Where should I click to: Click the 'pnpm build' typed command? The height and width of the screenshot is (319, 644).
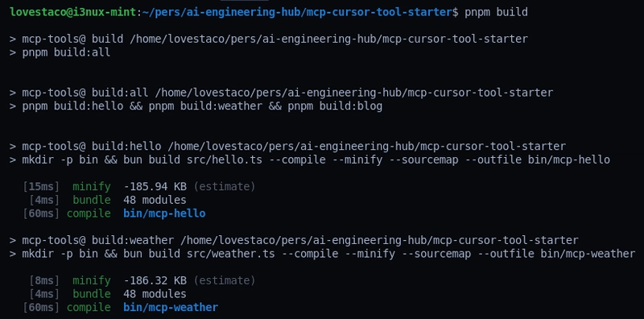(496, 12)
